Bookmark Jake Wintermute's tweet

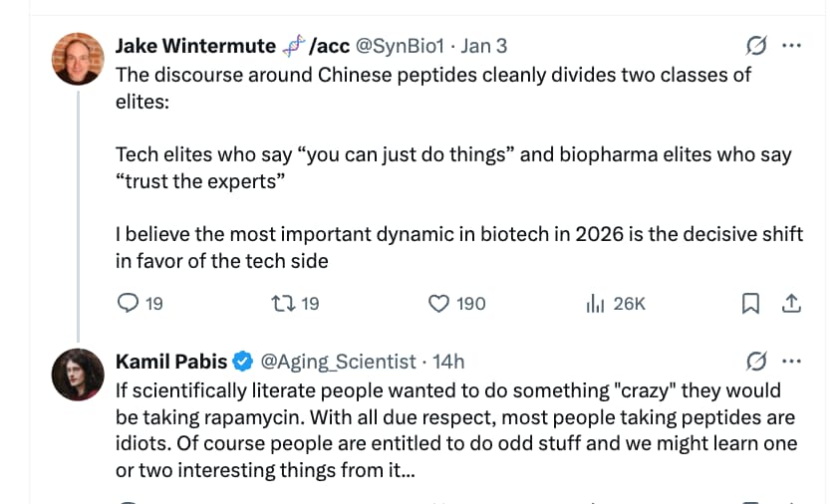coord(751,303)
